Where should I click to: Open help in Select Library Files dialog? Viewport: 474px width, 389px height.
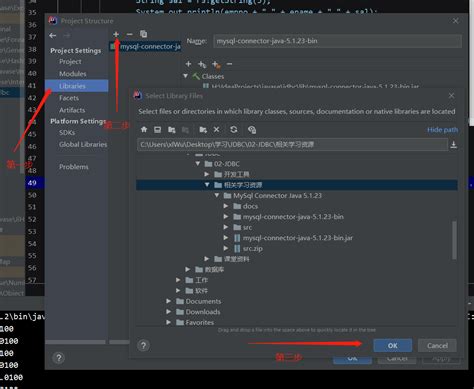point(144,346)
